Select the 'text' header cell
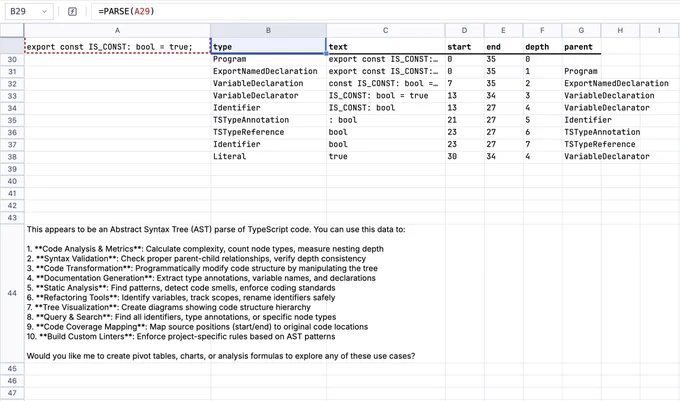Screen dimensions: 680x401 pos(386,46)
